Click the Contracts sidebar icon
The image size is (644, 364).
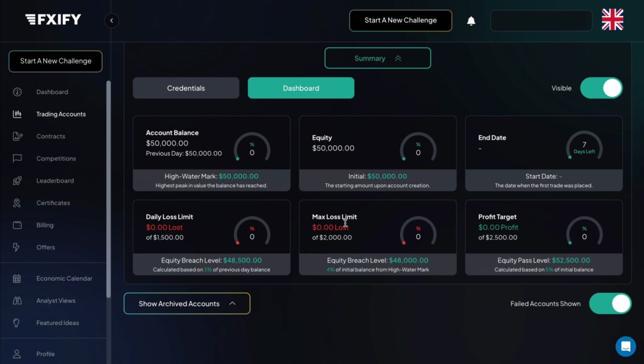tap(17, 136)
